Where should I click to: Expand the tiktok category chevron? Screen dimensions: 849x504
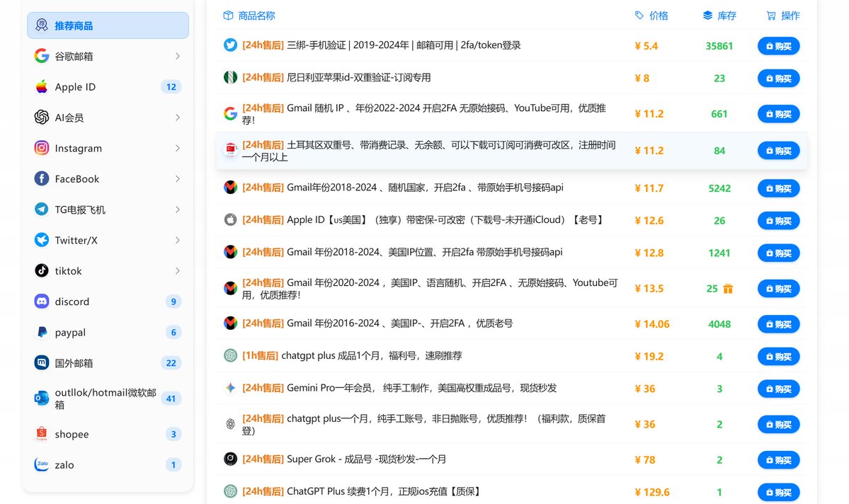[178, 270]
